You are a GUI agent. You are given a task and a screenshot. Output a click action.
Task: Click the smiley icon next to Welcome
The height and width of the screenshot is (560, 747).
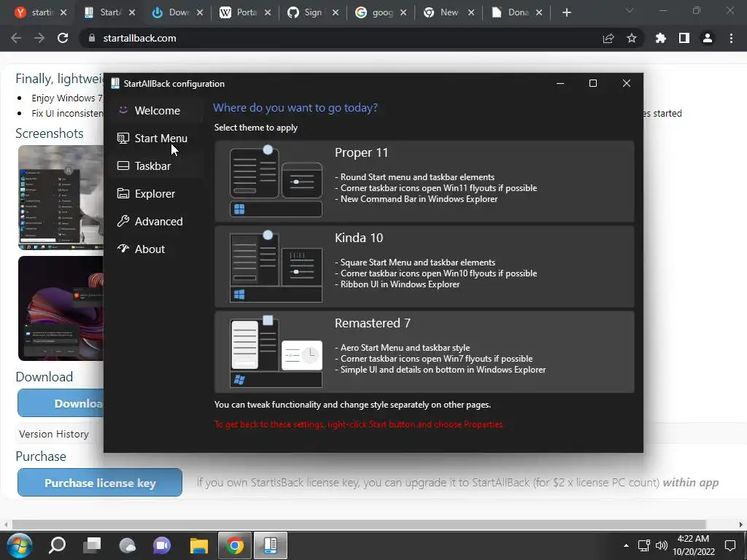pos(123,110)
